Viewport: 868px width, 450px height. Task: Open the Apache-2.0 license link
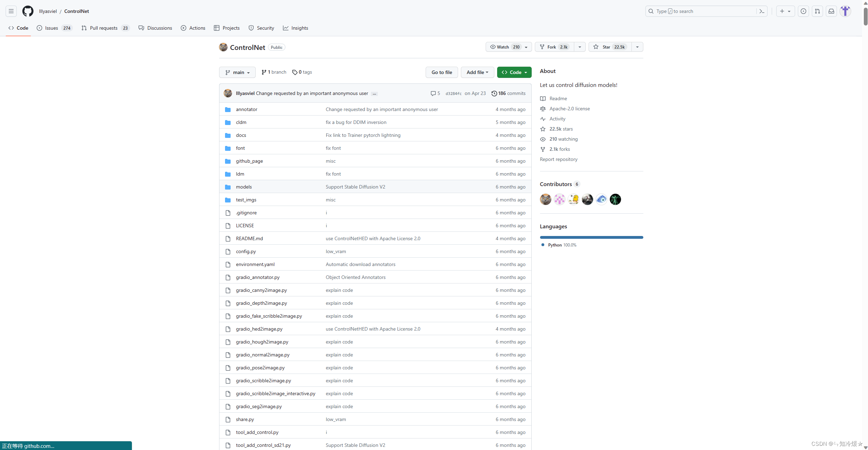coord(570,109)
